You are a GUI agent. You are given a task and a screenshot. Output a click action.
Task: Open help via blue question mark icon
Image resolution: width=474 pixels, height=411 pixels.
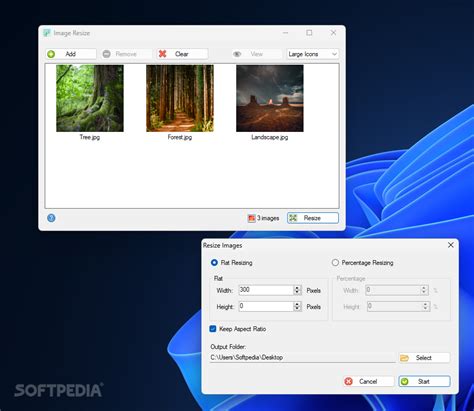(x=51, y=218)
